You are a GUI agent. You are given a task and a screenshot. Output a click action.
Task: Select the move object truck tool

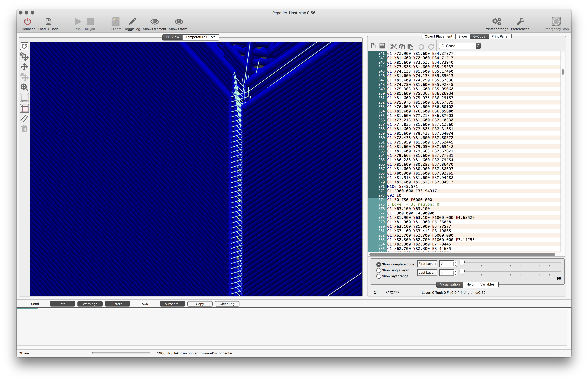pos(24,77)
